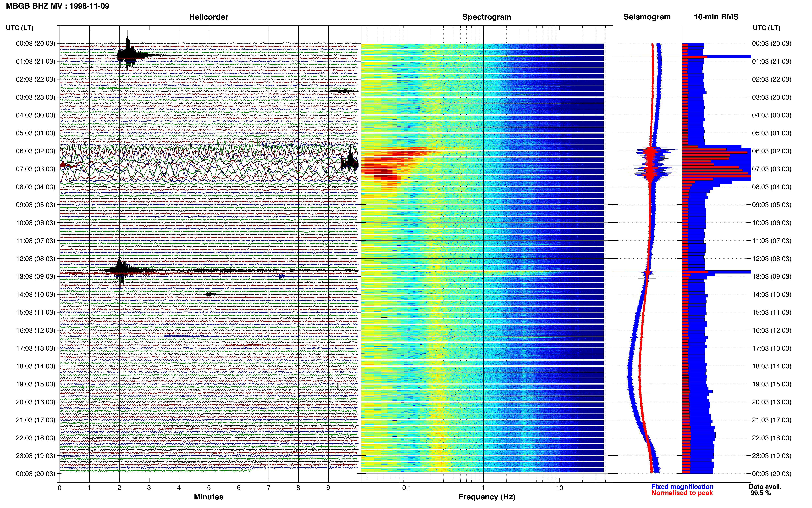Screen dimensions: 812x508
Task: Click the left 05:03 (01:03) time label
Action: click(36, 133)
